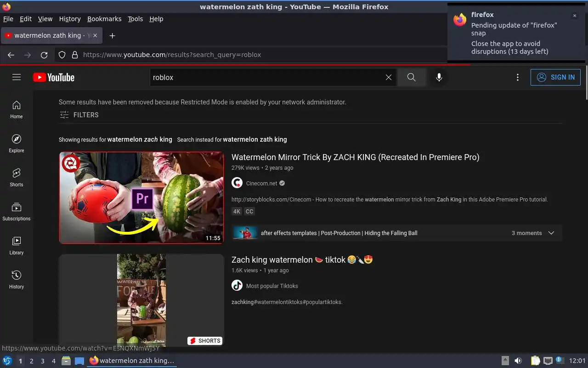Click the network tray icon
This screenshot has width=588, height=368.
tap(548, 361)
